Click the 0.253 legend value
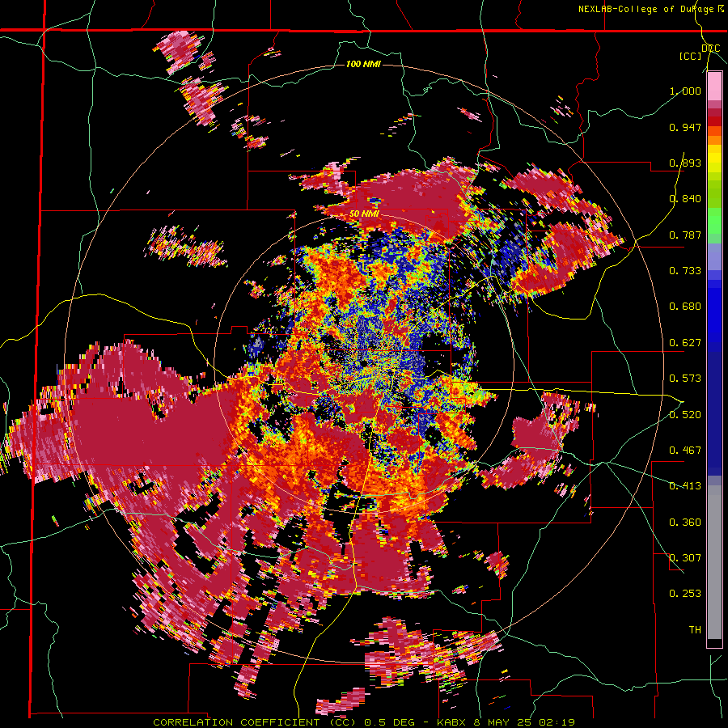This screenshot has width=728, height=728. (685, 594)
